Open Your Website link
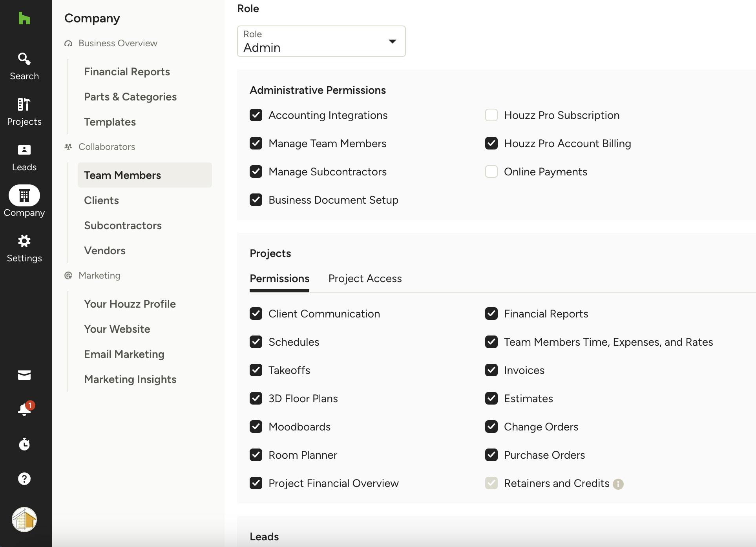 coord(117,329)
